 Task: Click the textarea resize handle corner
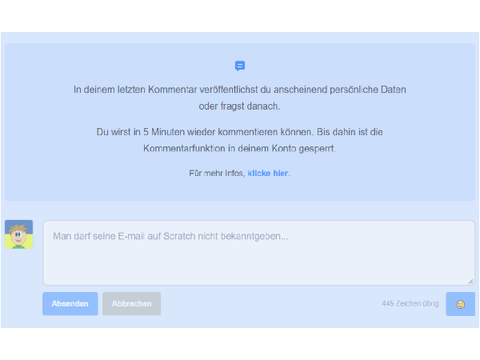click(x=470, y=281)
